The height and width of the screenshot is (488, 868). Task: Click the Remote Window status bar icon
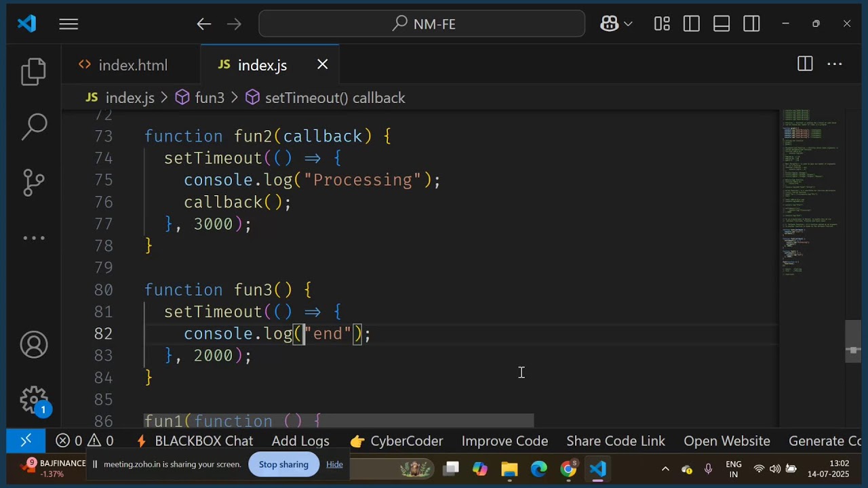(x=26, y=441)
